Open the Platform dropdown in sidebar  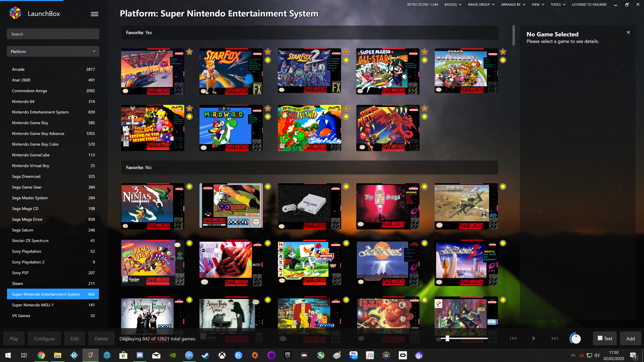[x=53, y=51]
